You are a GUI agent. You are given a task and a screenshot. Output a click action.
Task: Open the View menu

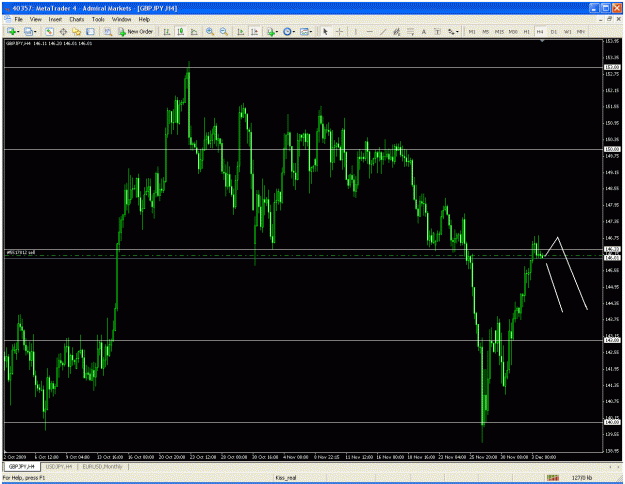tap(35, 19)
